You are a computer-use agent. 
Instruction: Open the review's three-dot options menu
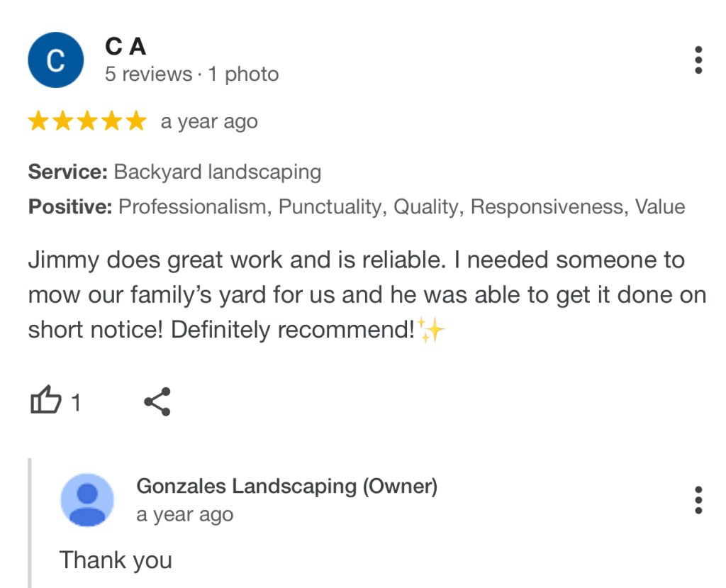(698, 60)
